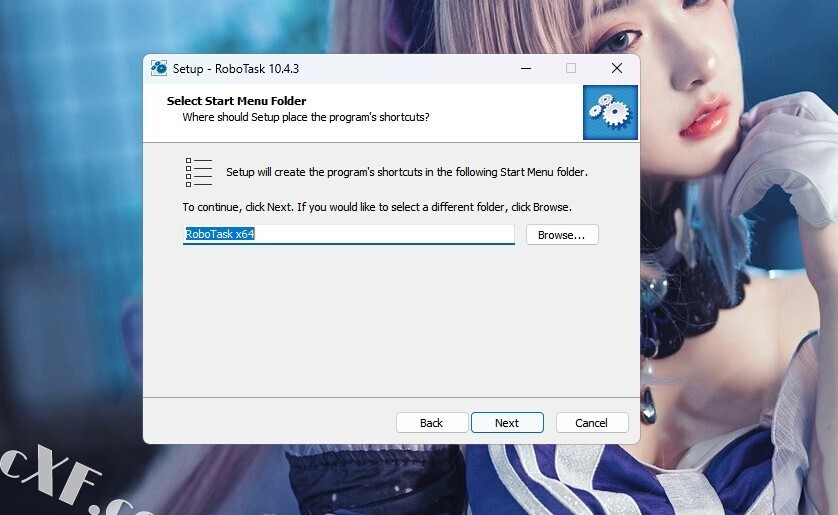Open Browse to choose a different folder

pos(562,235)
